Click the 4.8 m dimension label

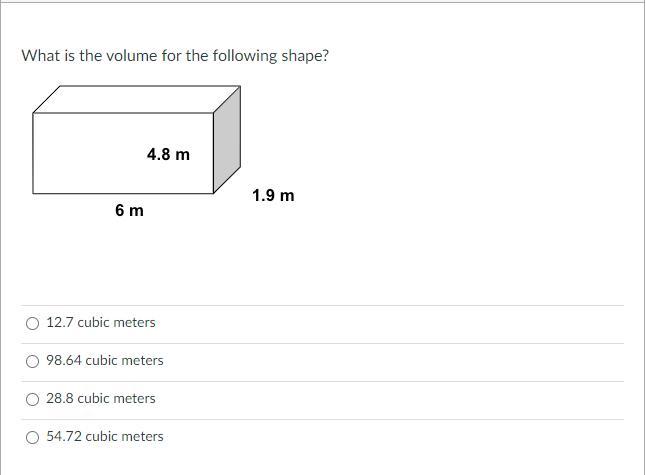coord(169,154)
